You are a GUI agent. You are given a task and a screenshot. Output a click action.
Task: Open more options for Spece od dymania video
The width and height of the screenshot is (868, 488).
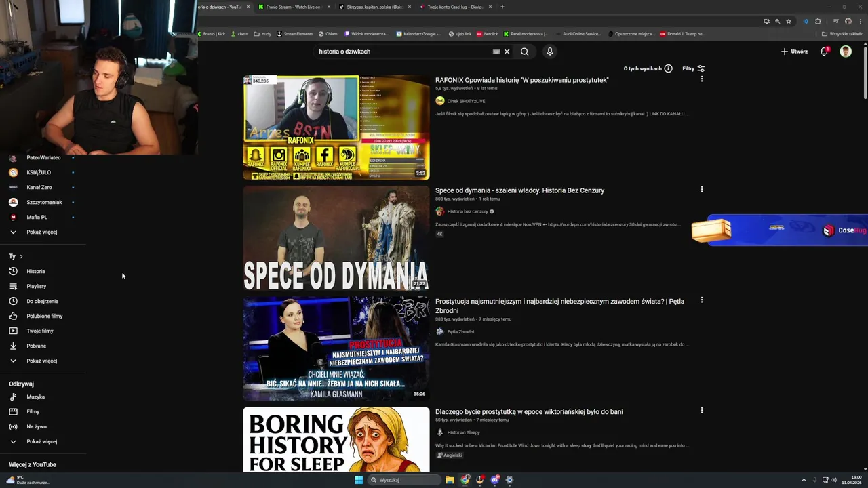tap(702, 190)
